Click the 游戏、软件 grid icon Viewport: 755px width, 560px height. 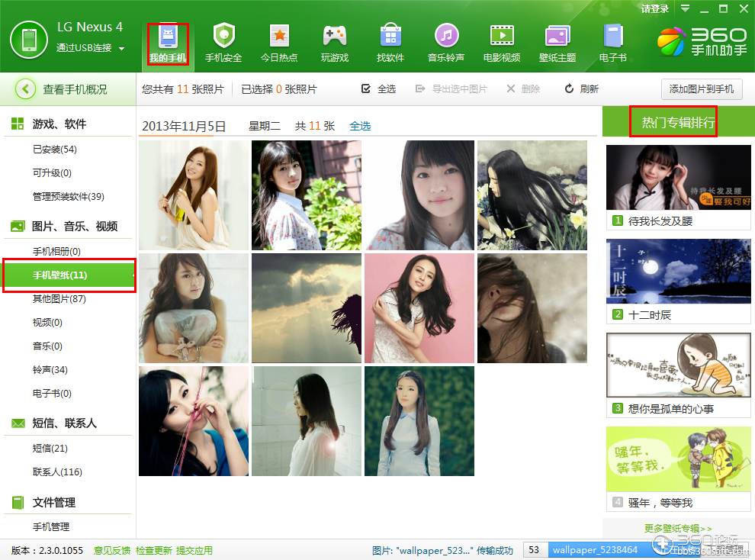pos(18,124)
